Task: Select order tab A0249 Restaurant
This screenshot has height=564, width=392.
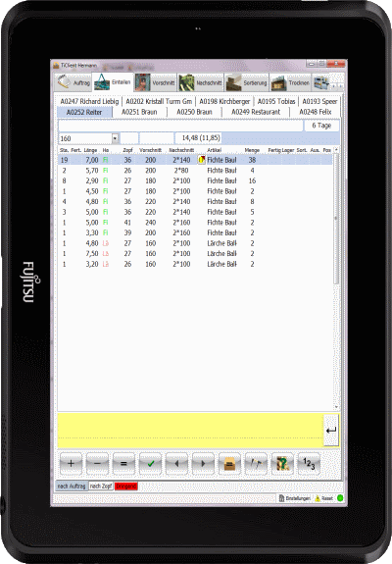Action: (256, 112)
